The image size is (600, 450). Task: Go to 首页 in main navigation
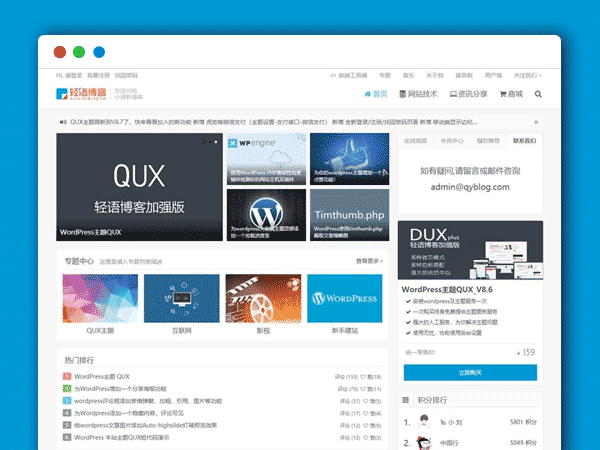pyautogui.click(x=376, y=94)
